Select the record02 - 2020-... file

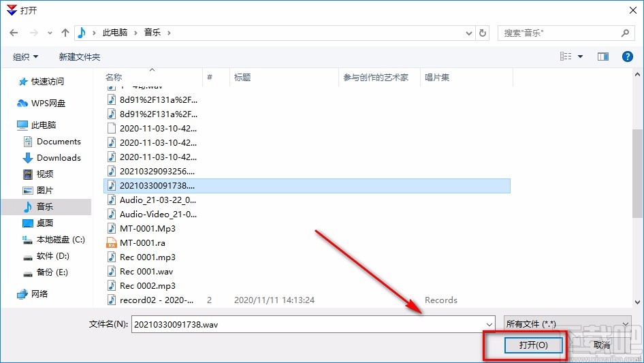click(x=156, y=300)
